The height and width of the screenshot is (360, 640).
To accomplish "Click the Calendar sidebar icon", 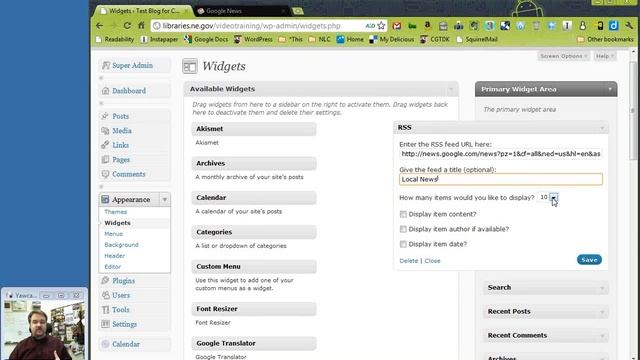I will [x=105, y=344].
